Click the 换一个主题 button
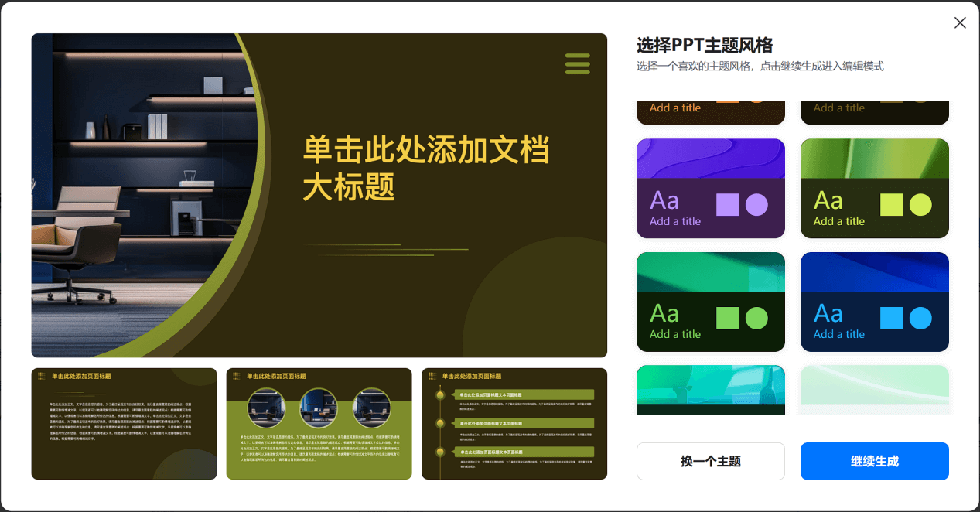 click(711, 461)
